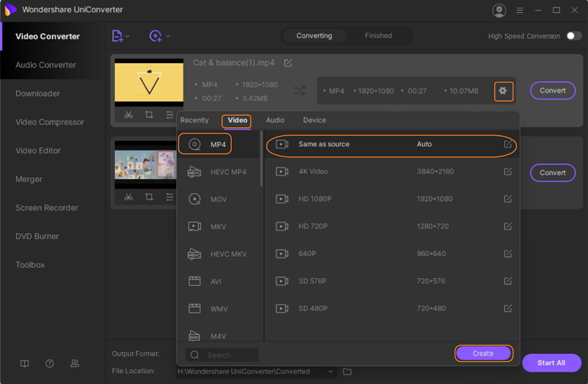Choose SD 576P resolution preset
Viewport: 588px width, 384px height.
tap(391, 281)
